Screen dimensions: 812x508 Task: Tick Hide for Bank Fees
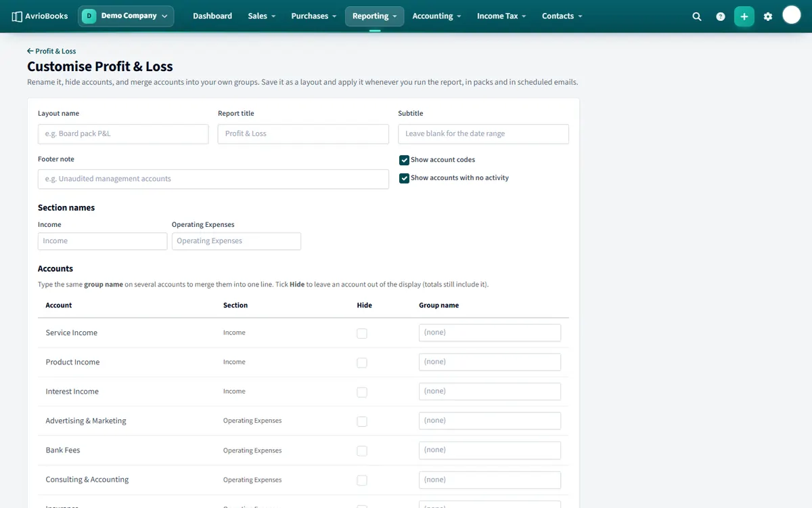362,450
